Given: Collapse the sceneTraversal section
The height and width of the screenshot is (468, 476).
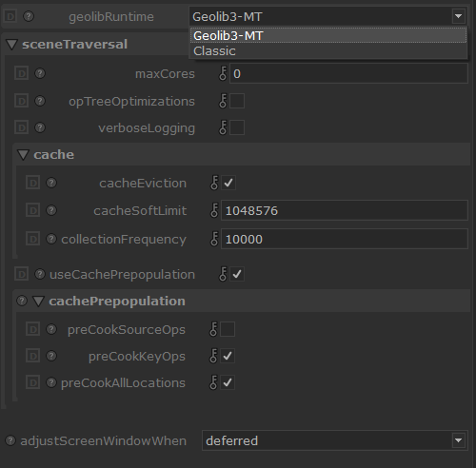Looking at the screenshot, I should coord(11,45).
